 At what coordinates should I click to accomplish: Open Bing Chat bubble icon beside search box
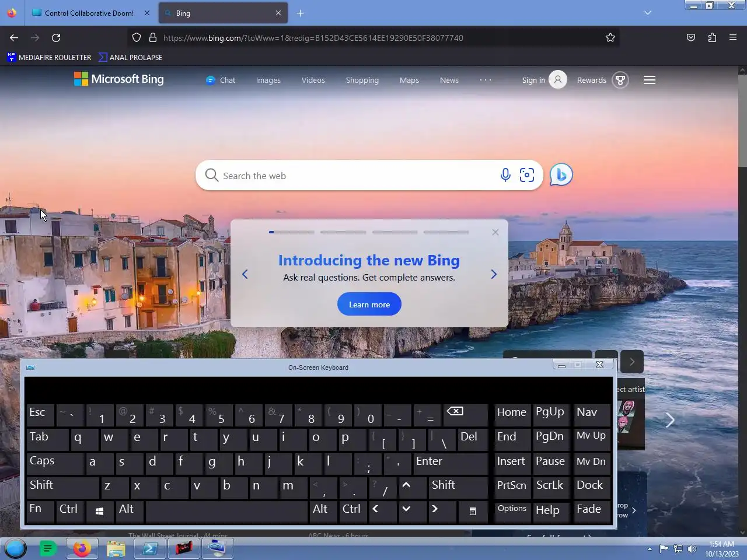click(561, 175)
